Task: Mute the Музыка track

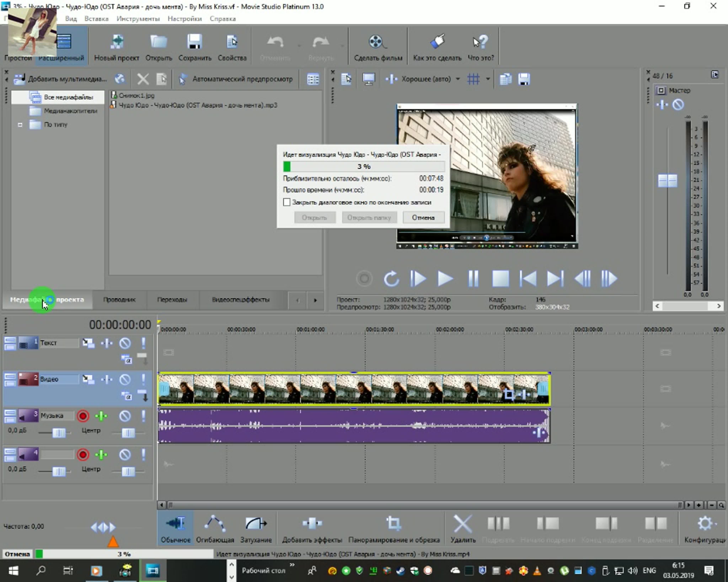Action: click(125, 416)
